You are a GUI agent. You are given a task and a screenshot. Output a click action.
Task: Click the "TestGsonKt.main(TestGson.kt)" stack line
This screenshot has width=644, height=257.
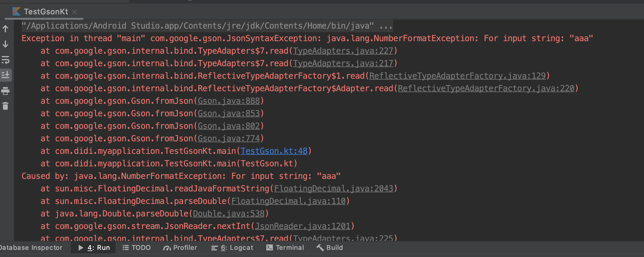click(169, 164)
